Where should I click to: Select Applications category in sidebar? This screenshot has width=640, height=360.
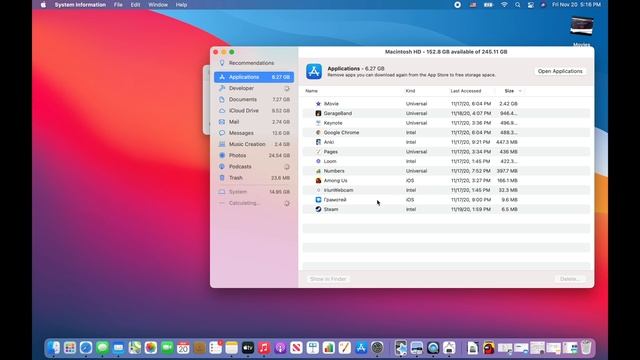[254, 77]
